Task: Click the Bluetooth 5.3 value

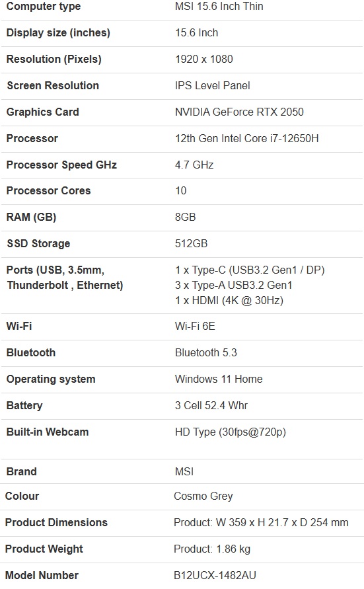Action: coord(206,353)
